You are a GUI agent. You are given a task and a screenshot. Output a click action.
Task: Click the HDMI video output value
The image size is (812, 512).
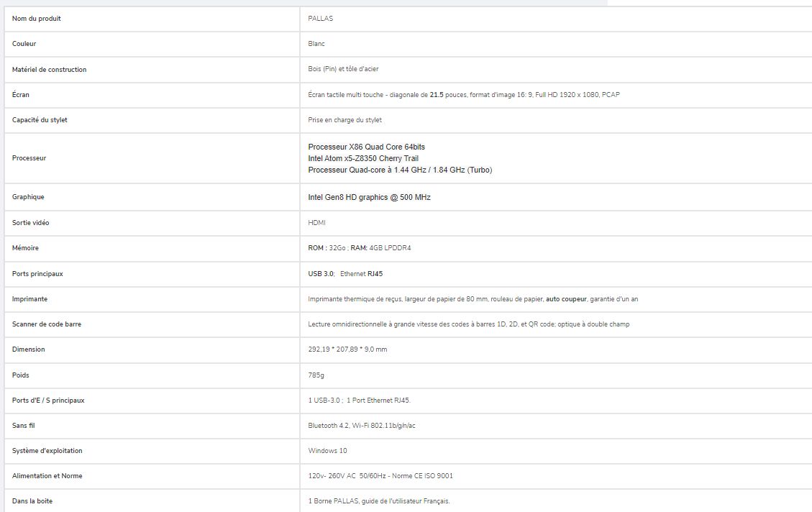click(316, 223)
